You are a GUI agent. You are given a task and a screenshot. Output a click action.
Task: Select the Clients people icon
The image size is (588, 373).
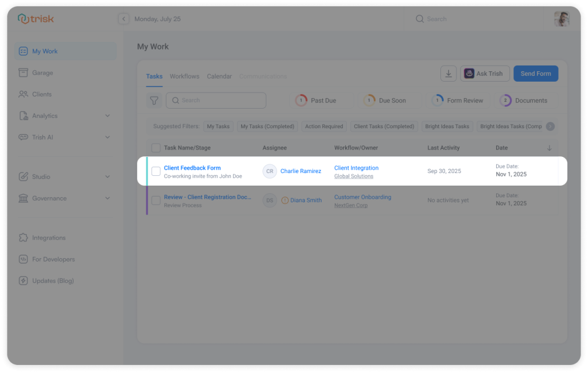[23, 94]
